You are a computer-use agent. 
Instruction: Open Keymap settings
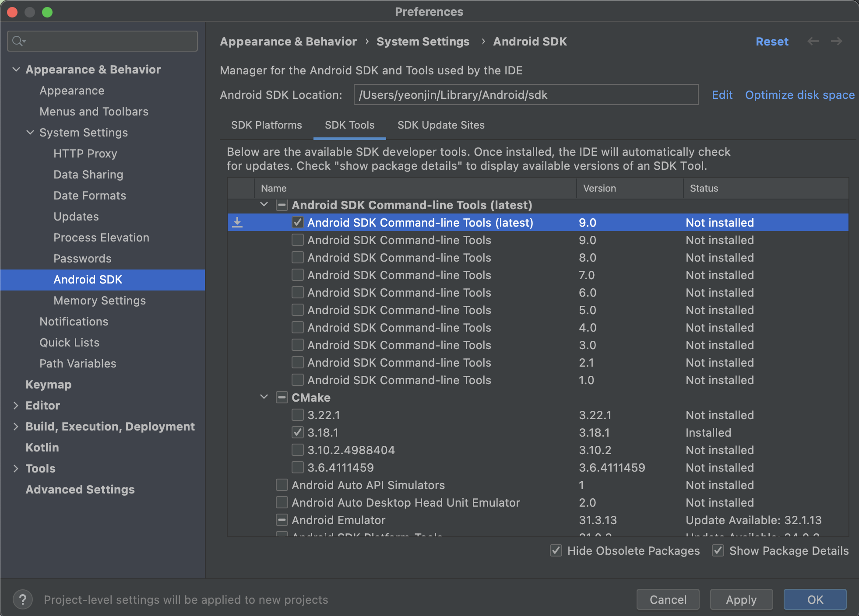pos(48,385)
